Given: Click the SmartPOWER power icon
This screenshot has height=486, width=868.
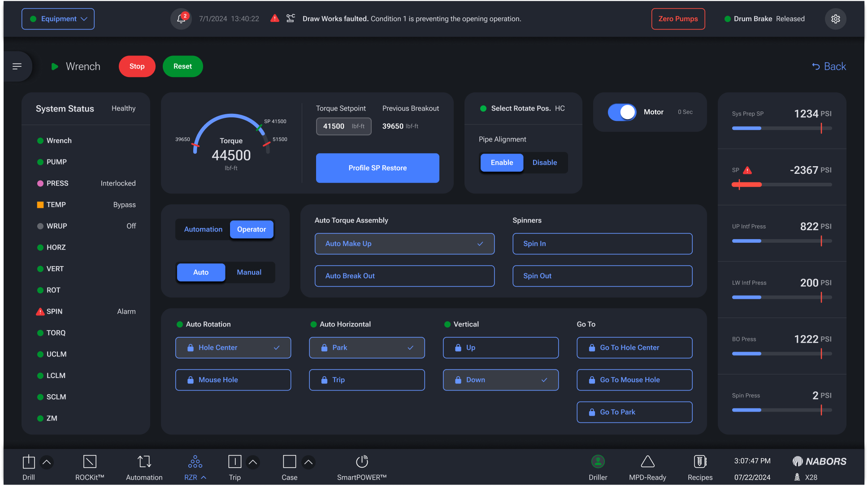Looking at the screenshot, I should (x=362, y=461).
